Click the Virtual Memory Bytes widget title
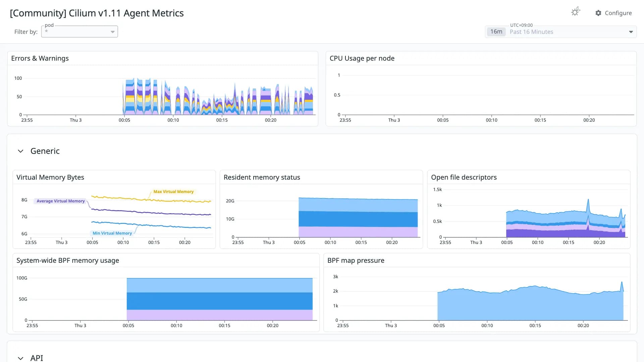The width and height of the screenshot is (644, 362). pos(50,177)
